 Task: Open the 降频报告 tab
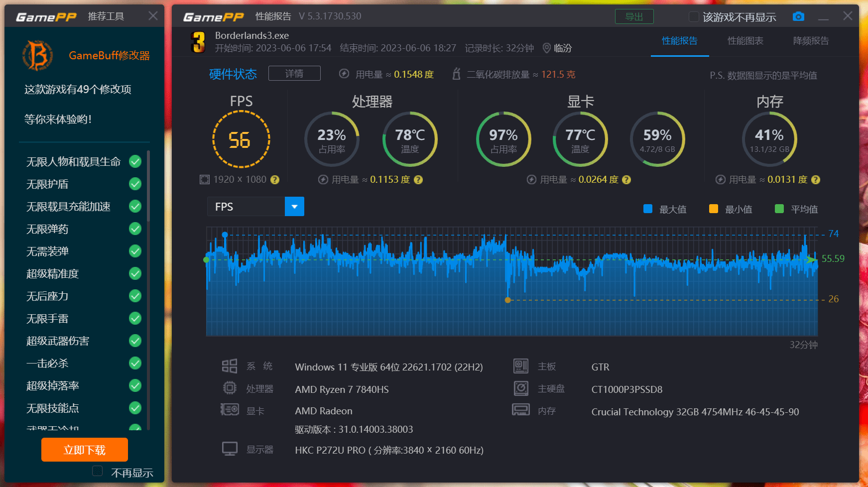(x=811, y=41)
